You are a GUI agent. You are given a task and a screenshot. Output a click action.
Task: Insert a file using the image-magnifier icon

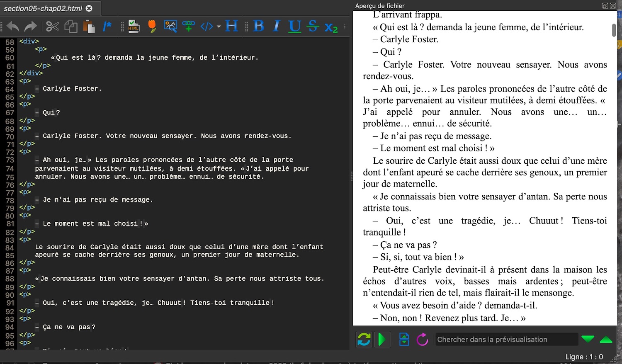click(x=170, y=27)
